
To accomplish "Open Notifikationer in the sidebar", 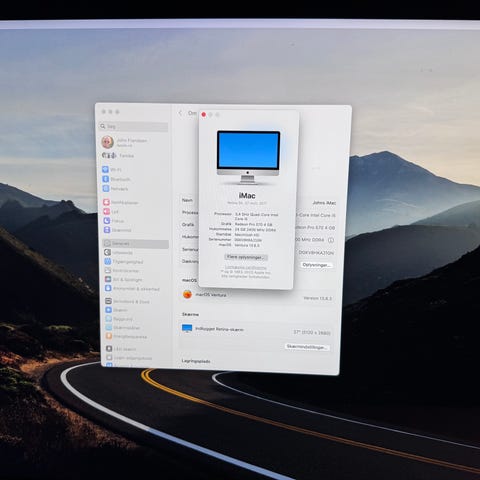I will (120, 202).
